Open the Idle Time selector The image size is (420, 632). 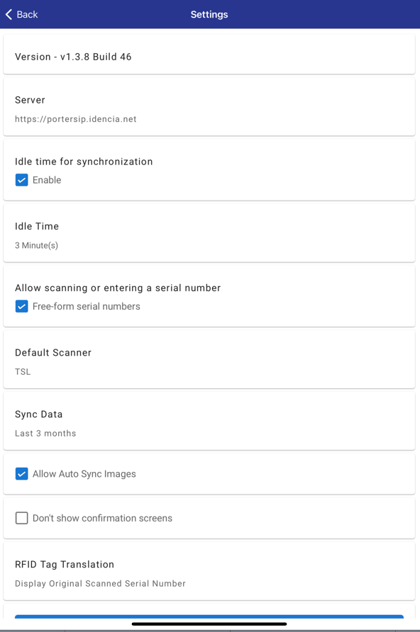click(209, 234)
